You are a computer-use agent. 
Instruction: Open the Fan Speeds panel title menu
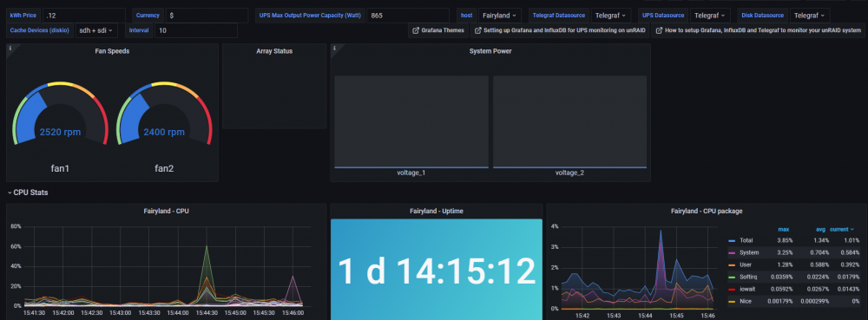coord(112,51)
